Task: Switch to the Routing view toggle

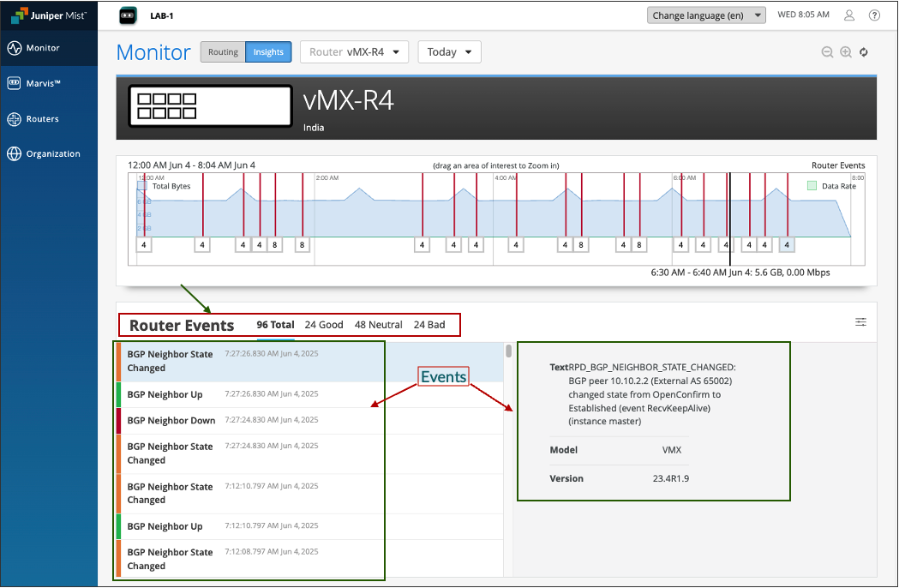Action: coord(223,52)
